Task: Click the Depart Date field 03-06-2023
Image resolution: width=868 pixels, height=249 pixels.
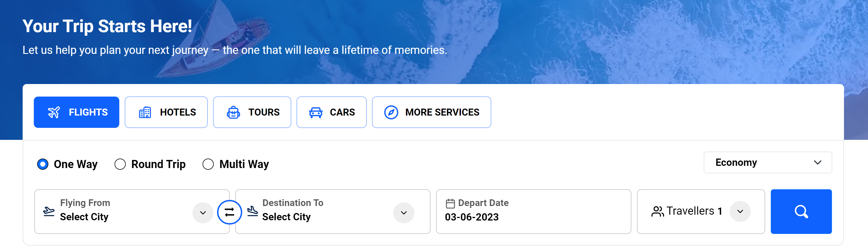Action: pos(472,217)
